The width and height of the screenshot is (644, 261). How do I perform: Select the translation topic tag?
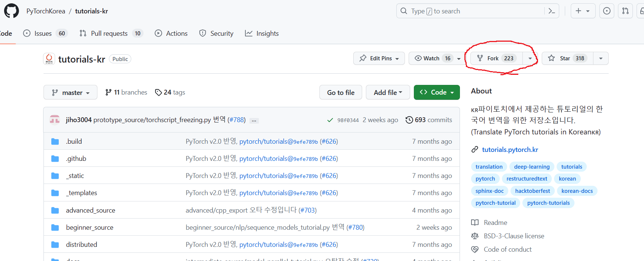489,167
